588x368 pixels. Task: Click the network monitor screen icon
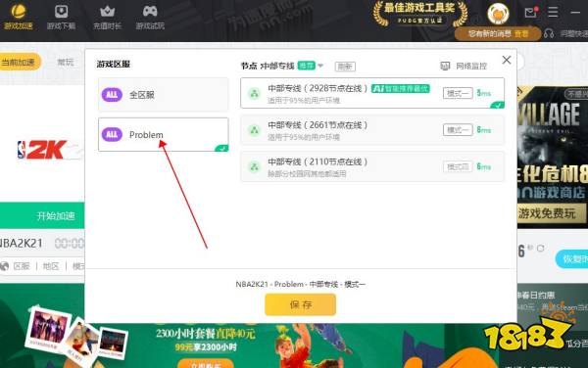point(445,67)
